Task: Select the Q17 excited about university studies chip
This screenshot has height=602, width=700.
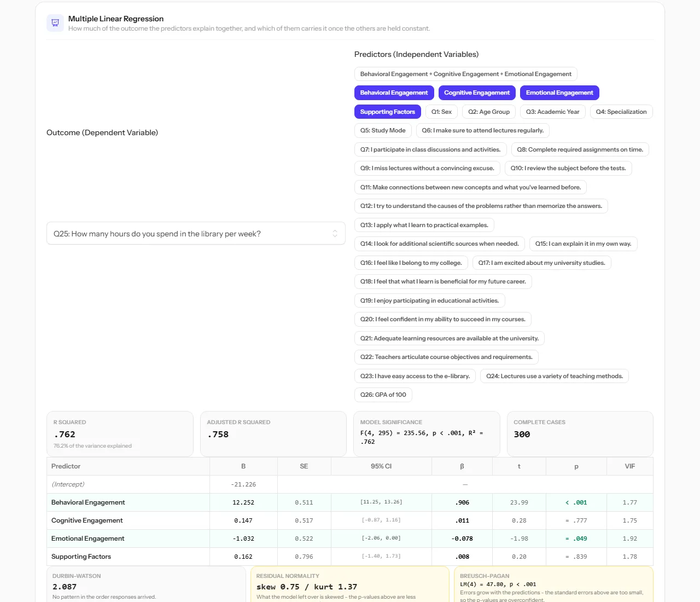Action: tap(541, 263)
